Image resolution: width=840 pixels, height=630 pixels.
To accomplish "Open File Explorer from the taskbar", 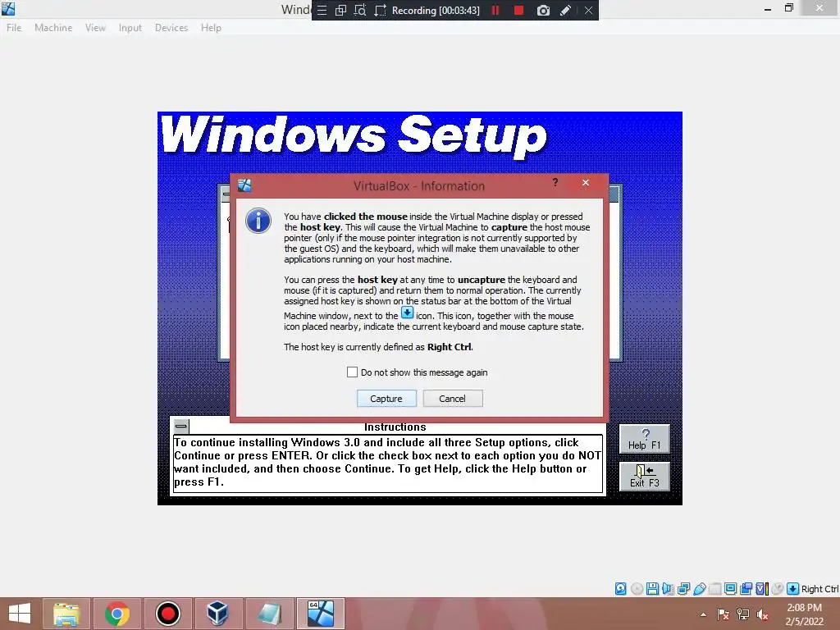I will pyautogui.click(x=66, y=614).
